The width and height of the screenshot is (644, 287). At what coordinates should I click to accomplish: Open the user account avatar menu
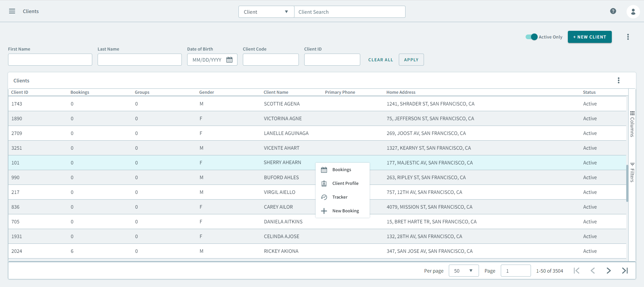point(633,12)
